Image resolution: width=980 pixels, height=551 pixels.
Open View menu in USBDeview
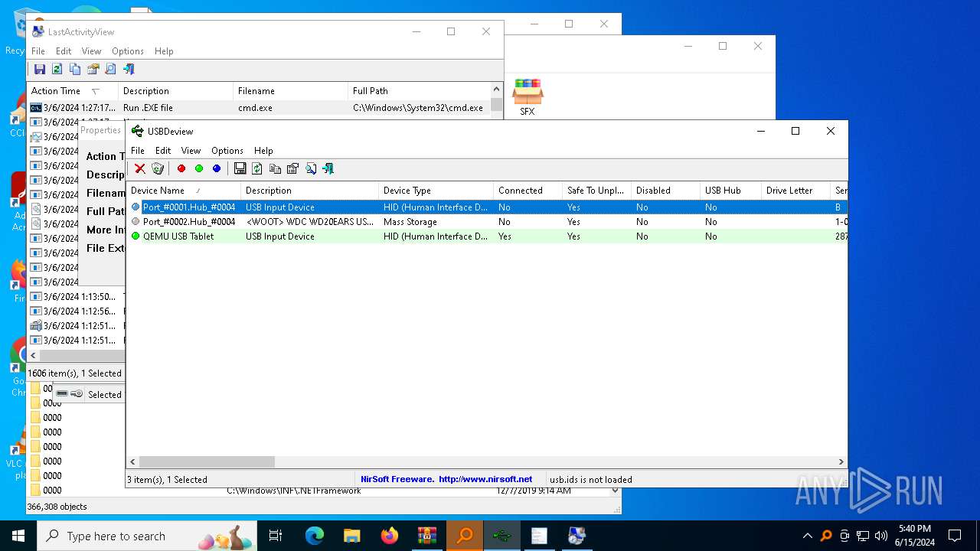pos(191,151)
